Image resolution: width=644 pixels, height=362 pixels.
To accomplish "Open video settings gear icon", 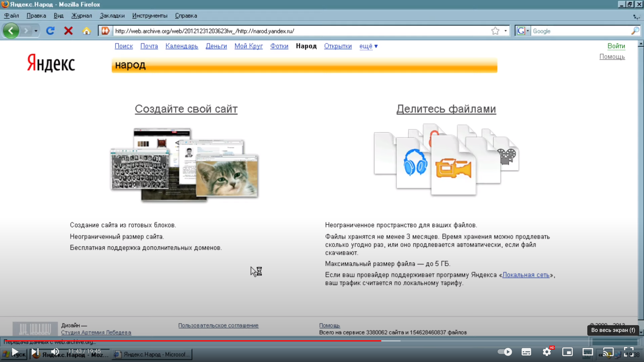I will coord(547,352).
